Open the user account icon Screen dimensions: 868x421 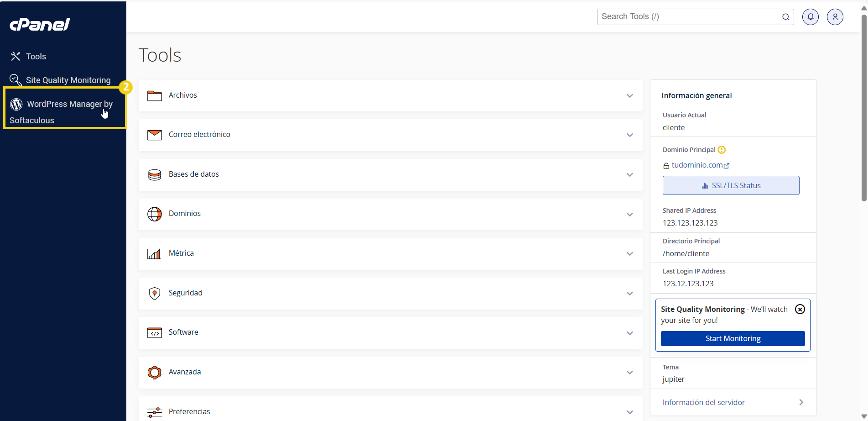coord(835,17)
